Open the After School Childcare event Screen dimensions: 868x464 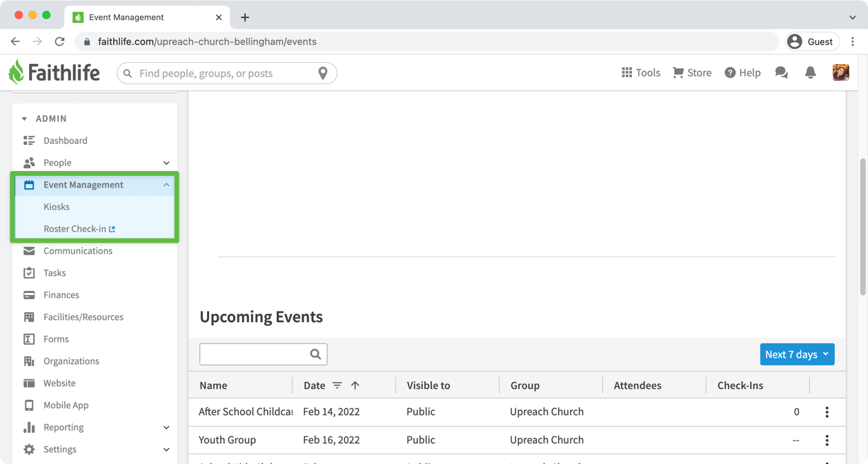[x=246, y=412]
